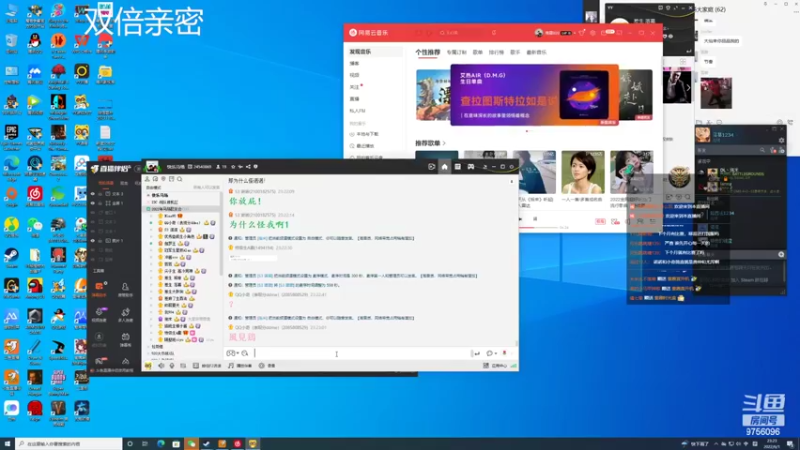
Task: Show the 窗口 1 source with its eye icon
Action: click(93, 212)
